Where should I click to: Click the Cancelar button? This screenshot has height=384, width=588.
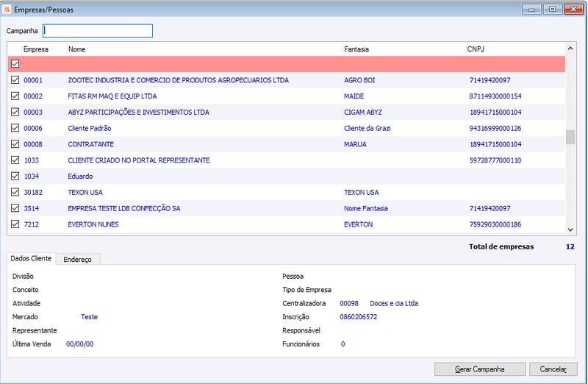tap(553, 369)
